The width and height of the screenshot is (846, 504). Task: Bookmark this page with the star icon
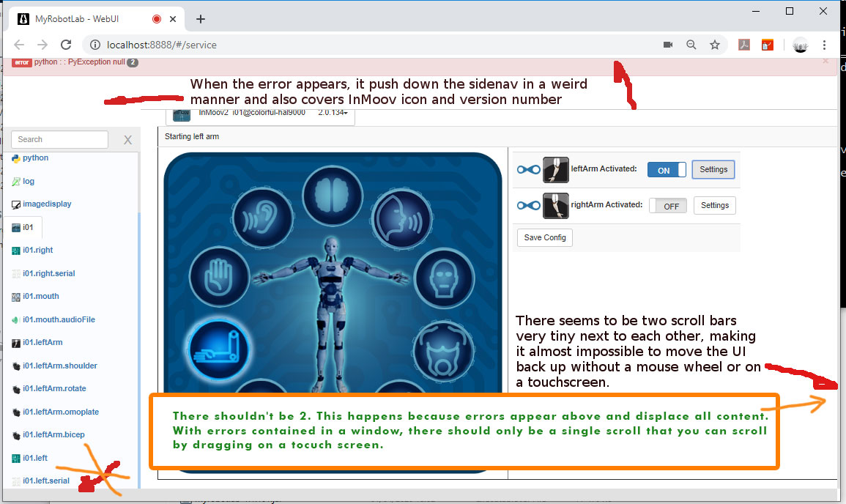click(715, 45)
